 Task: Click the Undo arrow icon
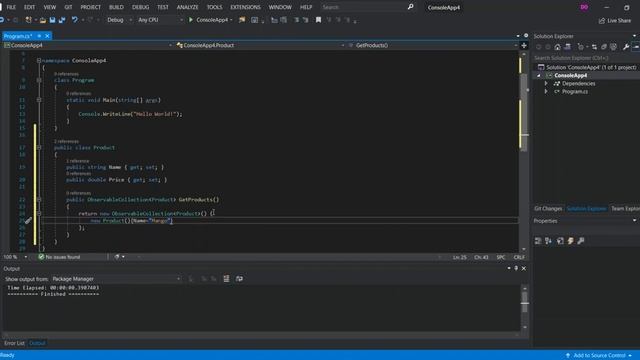74,20
